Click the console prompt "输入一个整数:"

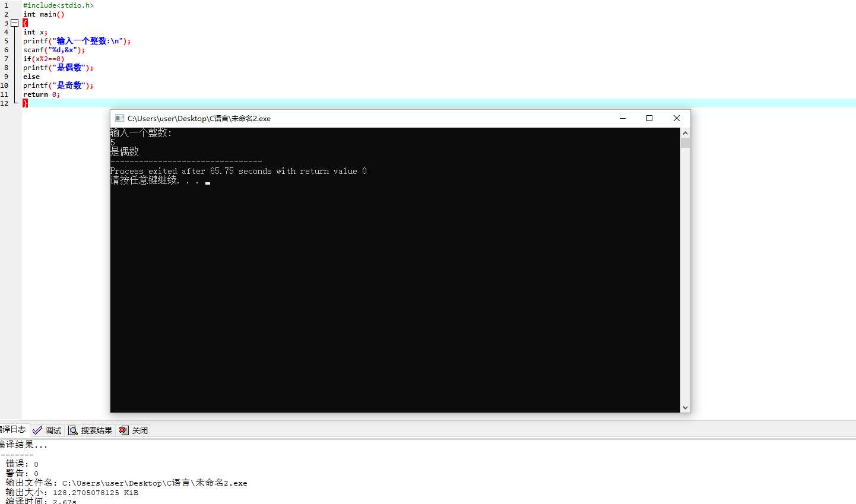point(141,133)
